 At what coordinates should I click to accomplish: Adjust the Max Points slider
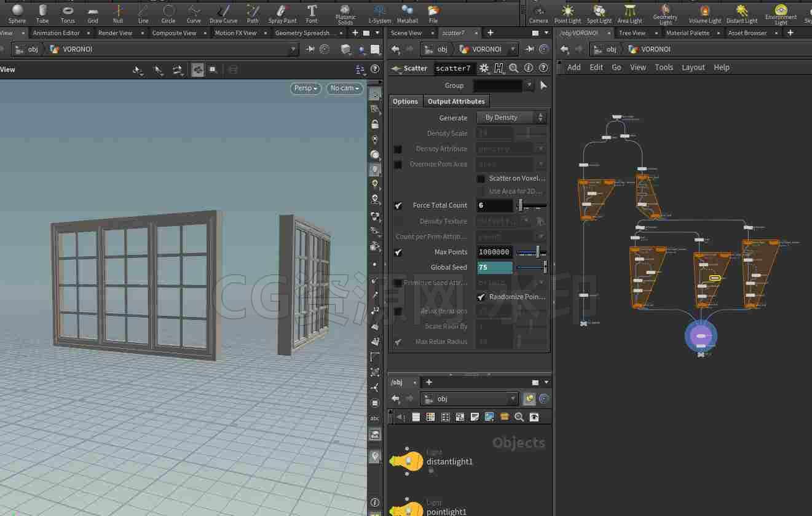point(532,252)
